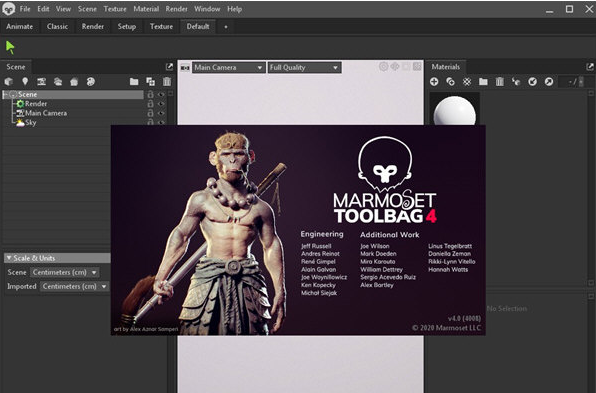Select the Scene panel tab
Image resolution: width=596 pixels, height=393 pixels.
coord(16,67)
